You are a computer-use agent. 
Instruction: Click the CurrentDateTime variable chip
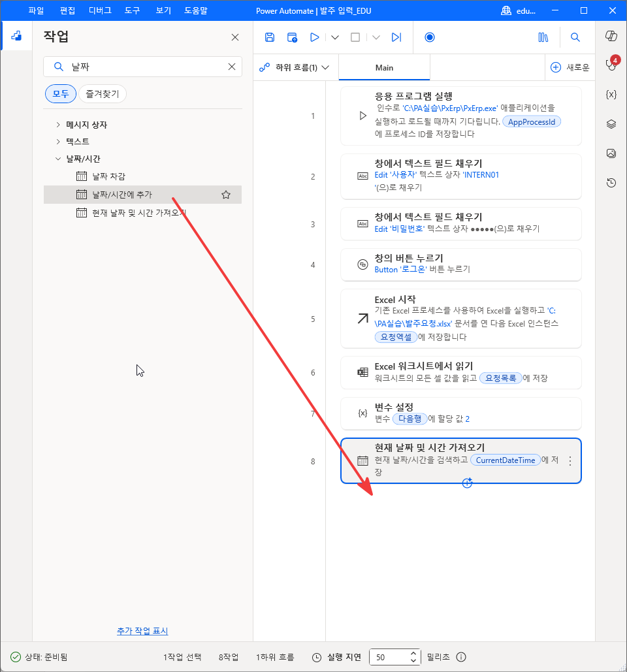506,460
